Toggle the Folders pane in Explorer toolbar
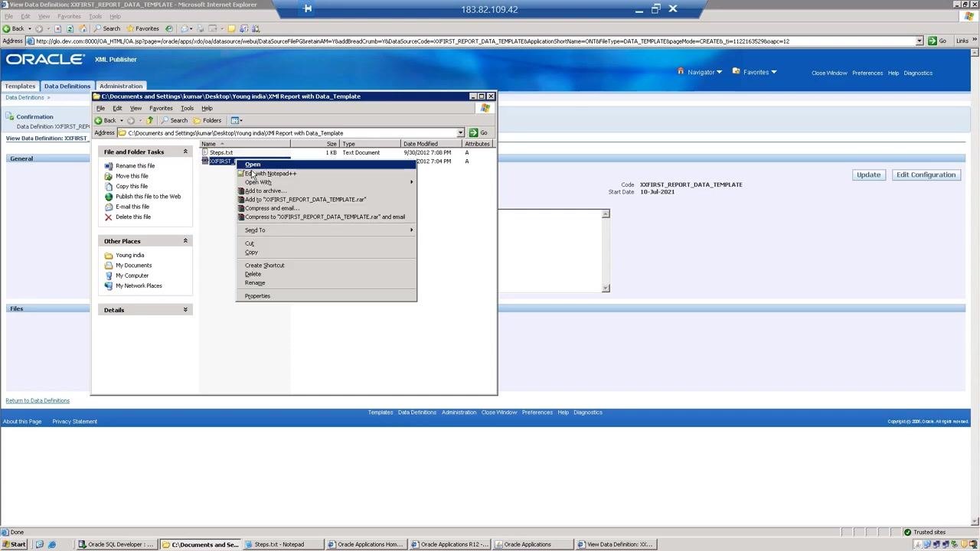The image size is (980, 551). [x=207, y=120]
